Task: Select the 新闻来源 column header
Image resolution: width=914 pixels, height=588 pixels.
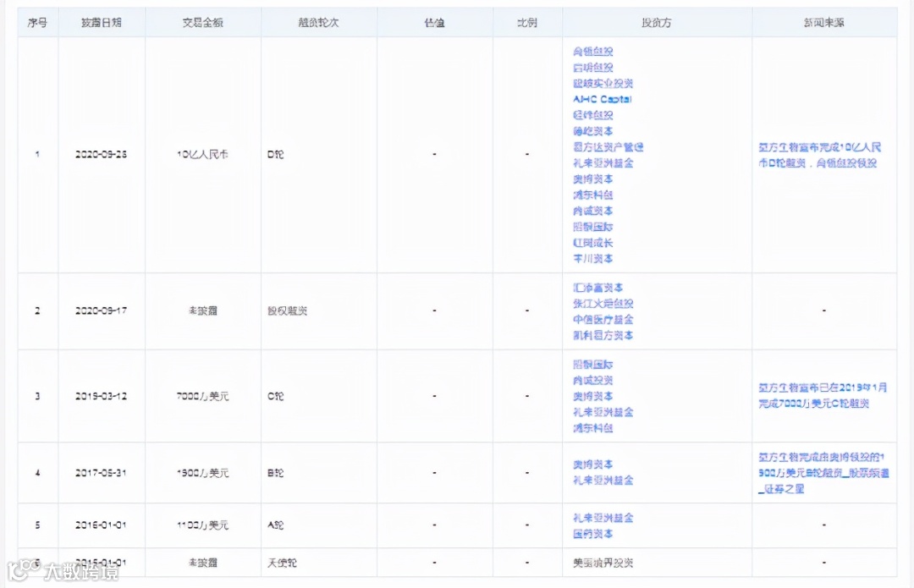Action: click(x=824, y=23)
